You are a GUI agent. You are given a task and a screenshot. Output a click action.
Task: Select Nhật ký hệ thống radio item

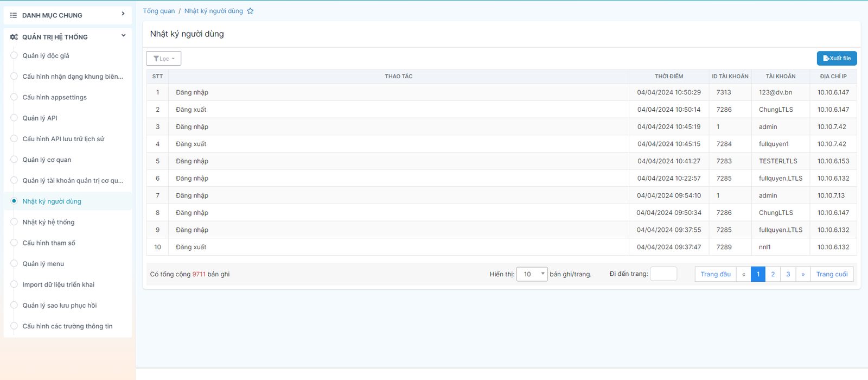point(14,222)
